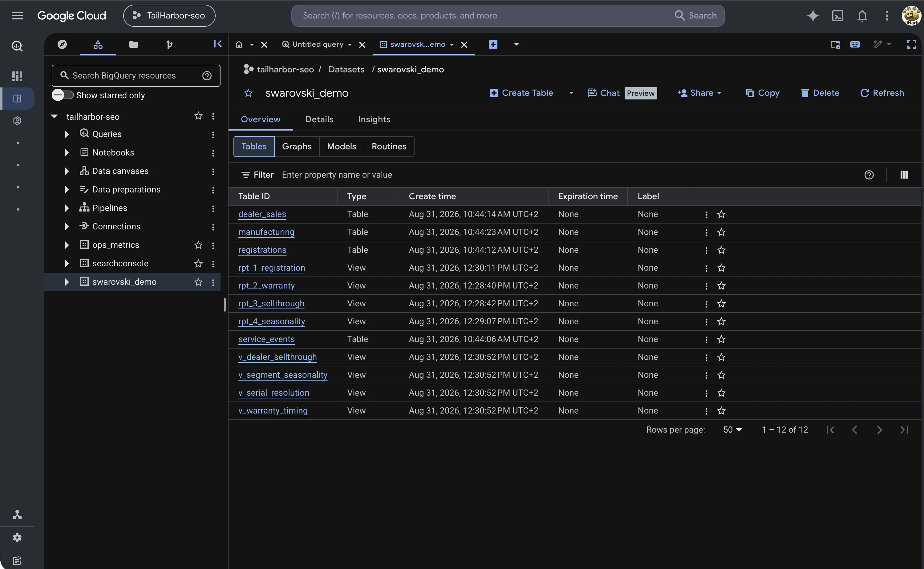
Task: Click the user account avatar
Action: [x=911, y=15]
